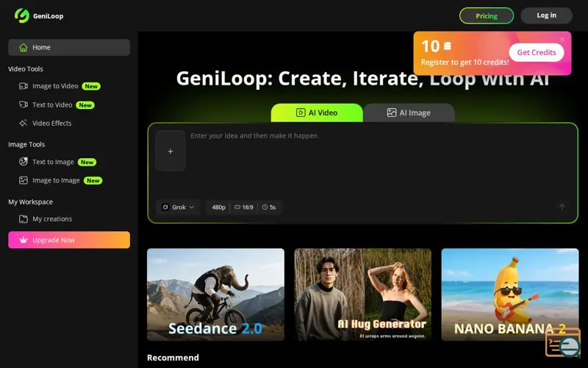Close the credits promotion banner
This screenshot has height=368, width=588.
tap(562, 40)
